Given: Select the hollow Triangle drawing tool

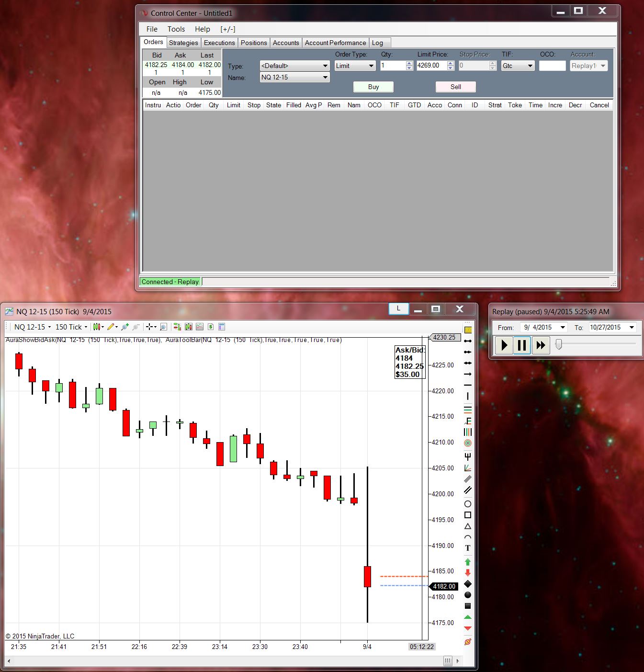Looking at the screenshot, I should tap(468, 526).
